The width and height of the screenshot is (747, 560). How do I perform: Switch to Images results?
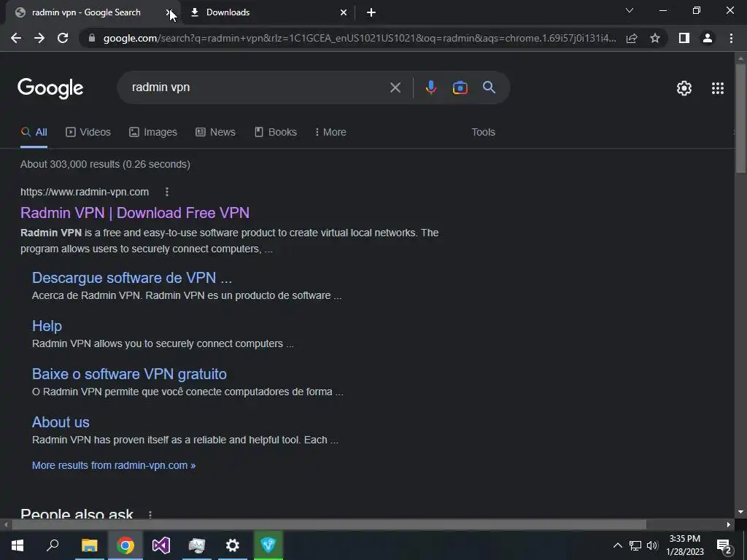tap(153, 133)
